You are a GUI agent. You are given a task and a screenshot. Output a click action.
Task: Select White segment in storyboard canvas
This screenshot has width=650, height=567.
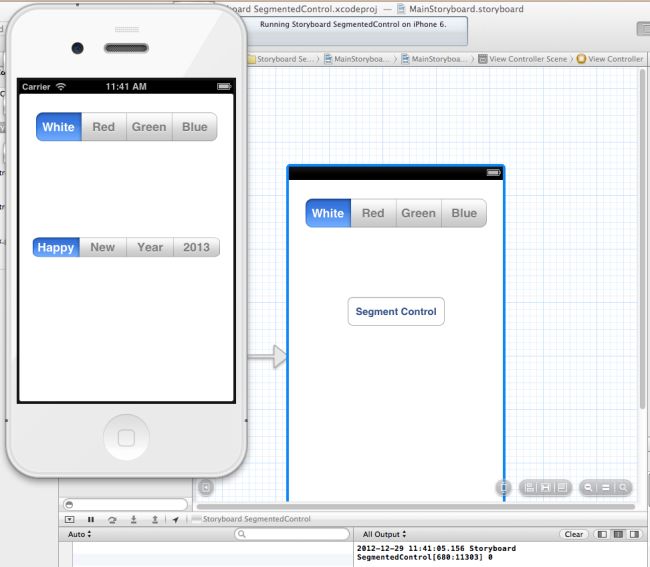pyautogui.click(x=328, y=213)
